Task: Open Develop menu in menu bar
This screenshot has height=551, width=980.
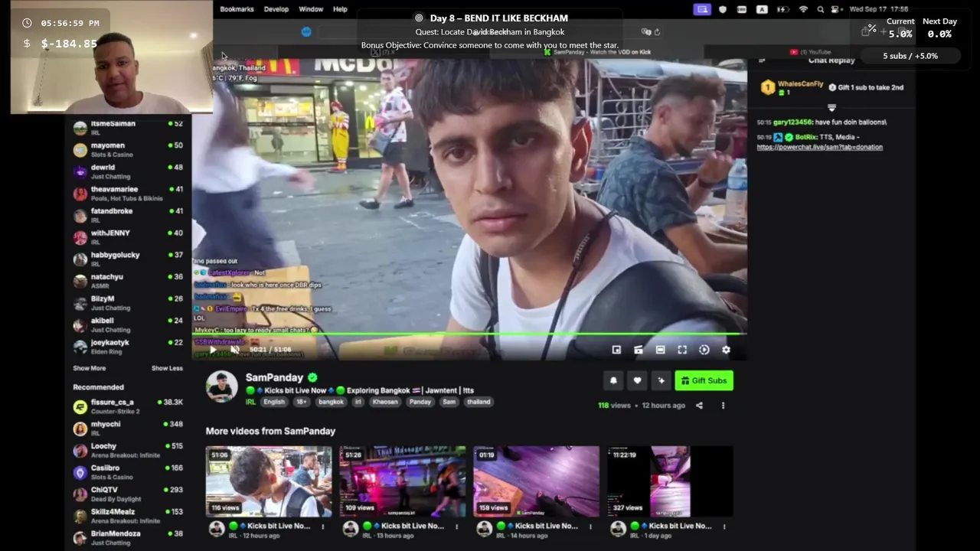Action: point(276,9)
